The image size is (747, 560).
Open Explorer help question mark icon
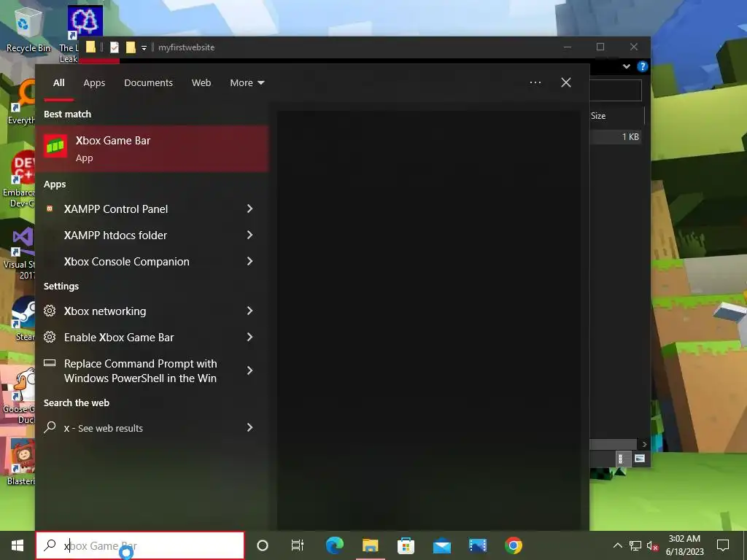coord(642,66)
